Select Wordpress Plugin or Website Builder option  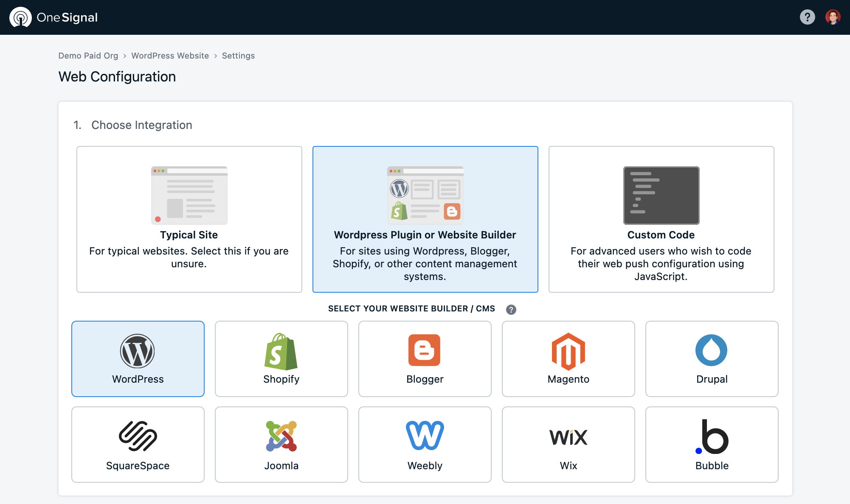425,219
